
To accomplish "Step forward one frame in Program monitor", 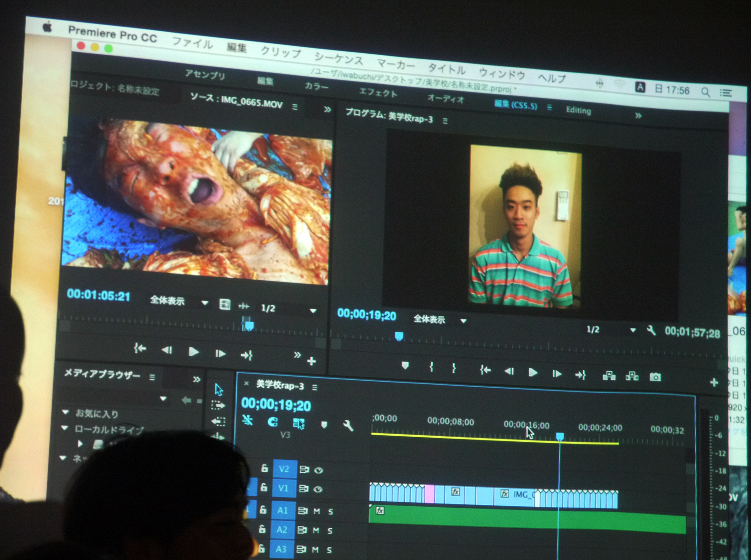I will (557, 374).
